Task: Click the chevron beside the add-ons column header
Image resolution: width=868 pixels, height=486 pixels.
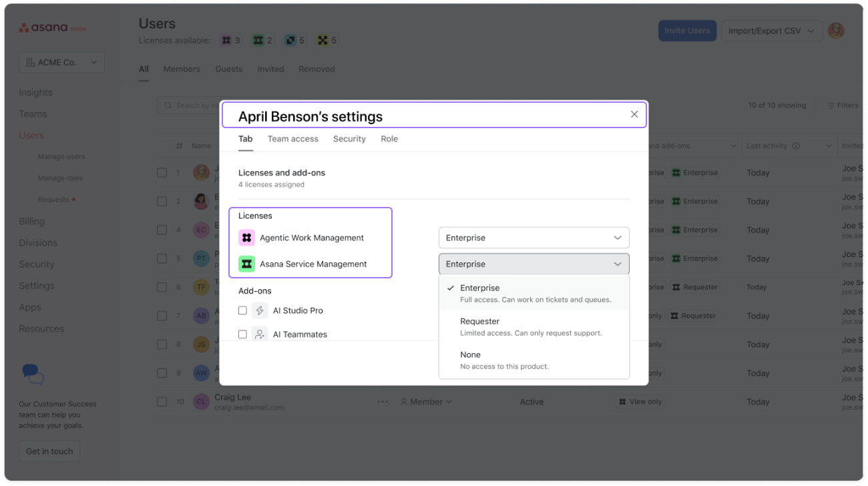Action: (x=732, y=146)
